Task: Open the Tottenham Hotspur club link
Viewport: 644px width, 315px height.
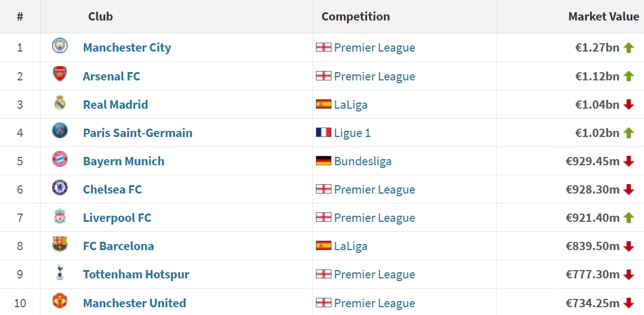Action: click(136, 275)
